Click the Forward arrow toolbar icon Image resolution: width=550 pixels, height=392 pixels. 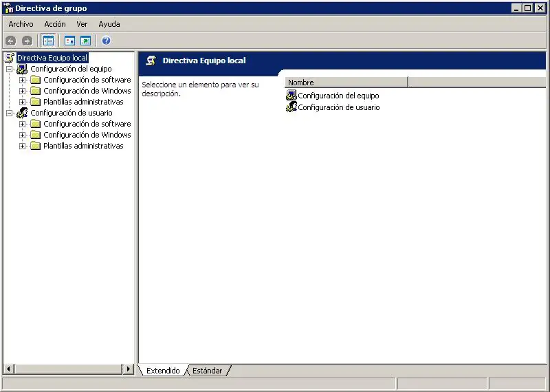pyautogui.click(x=27, y=41)
